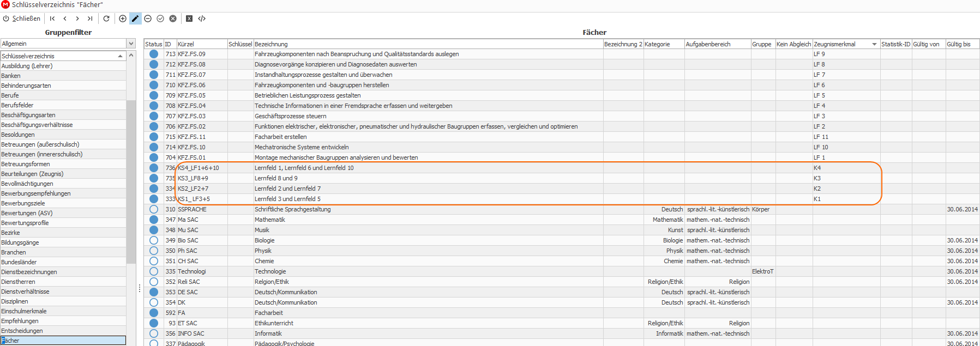The width and height of the screenshot is (980, 346).
Task: Toggle status circle for Bio SAC row
Action: [154, 240]
